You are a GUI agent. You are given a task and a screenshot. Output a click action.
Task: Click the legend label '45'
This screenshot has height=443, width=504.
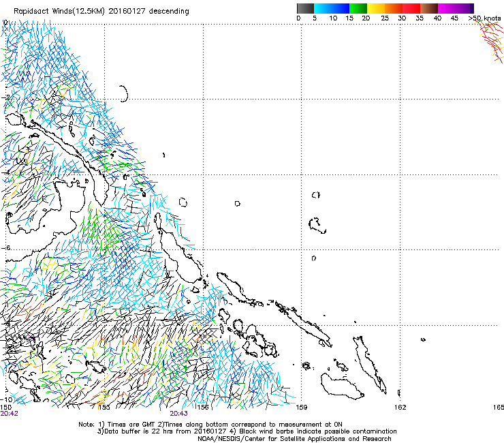click(454, 18)
